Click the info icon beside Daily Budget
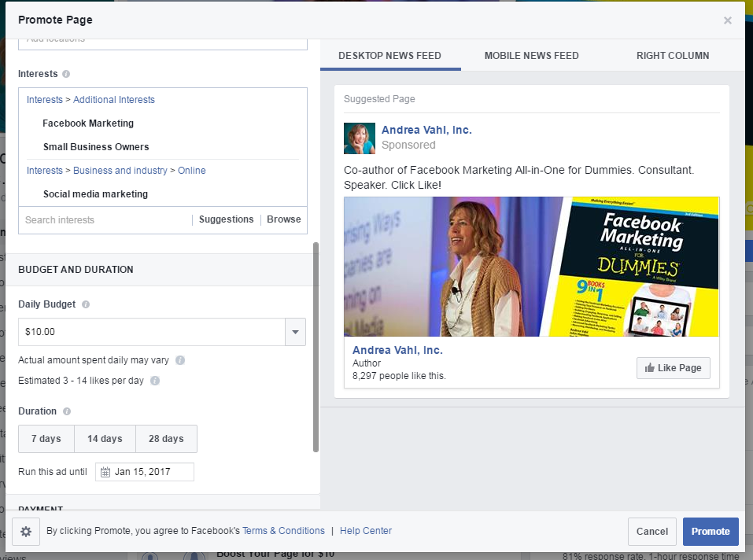753x560 pixels. (x=86, y=304)
